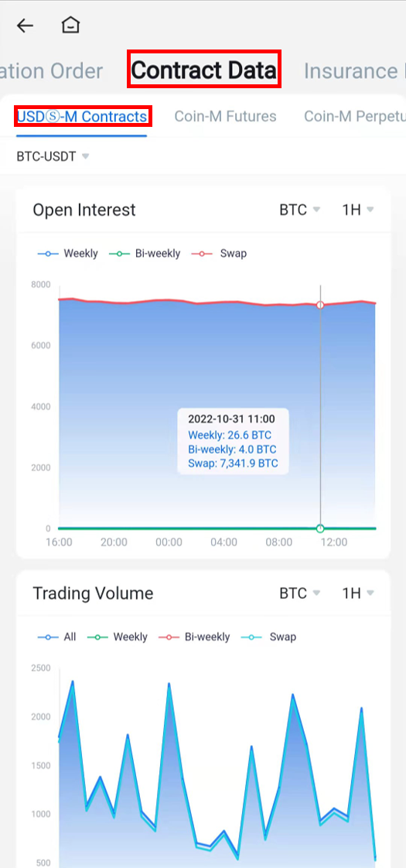Go to home via house icon
Screen dimensions: 406x868
[x=70, y=25]
